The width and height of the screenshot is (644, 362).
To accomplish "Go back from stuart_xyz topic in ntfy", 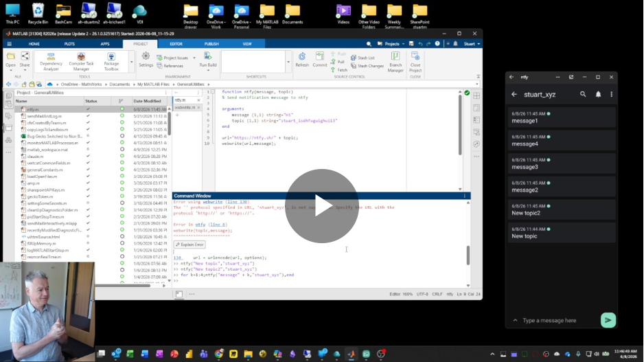I will pyautogui.click(x=514, y=95).
